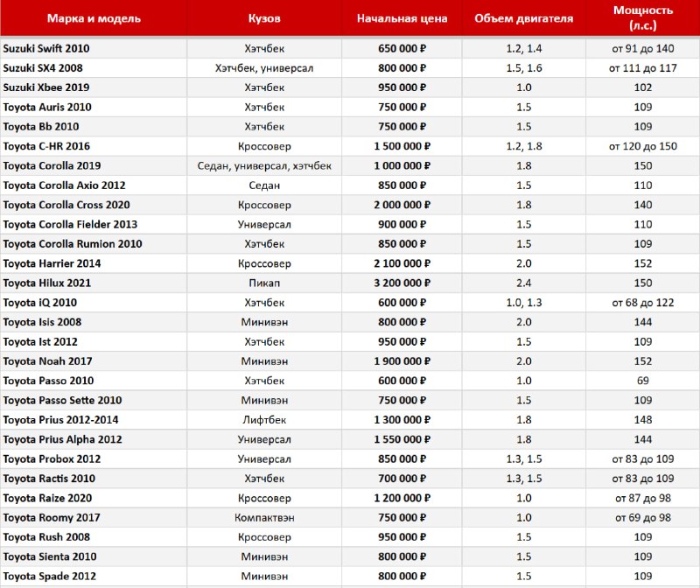Select the Toyota Prius Alpha 2012 cell

62,439
